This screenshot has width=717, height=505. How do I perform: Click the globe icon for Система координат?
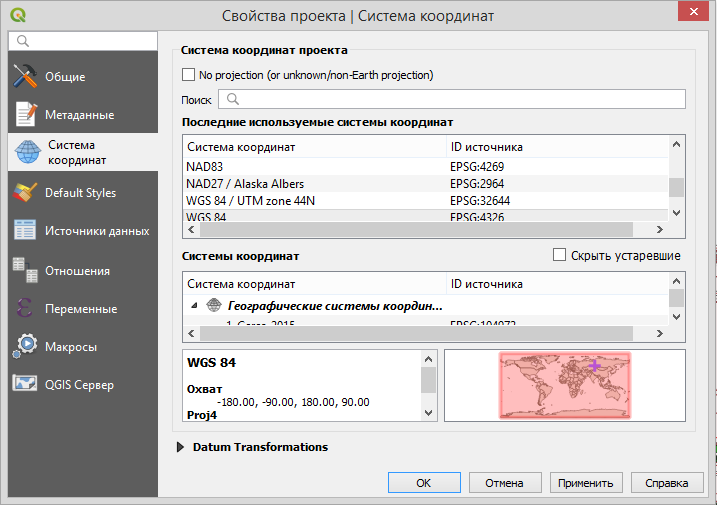coord(26,153)
